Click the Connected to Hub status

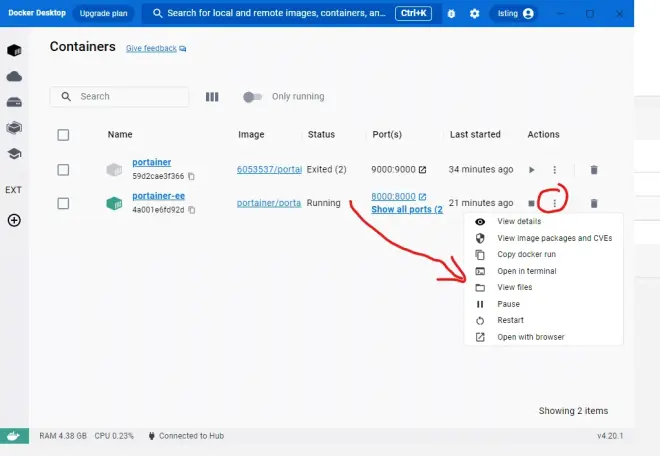coord(186,436)
